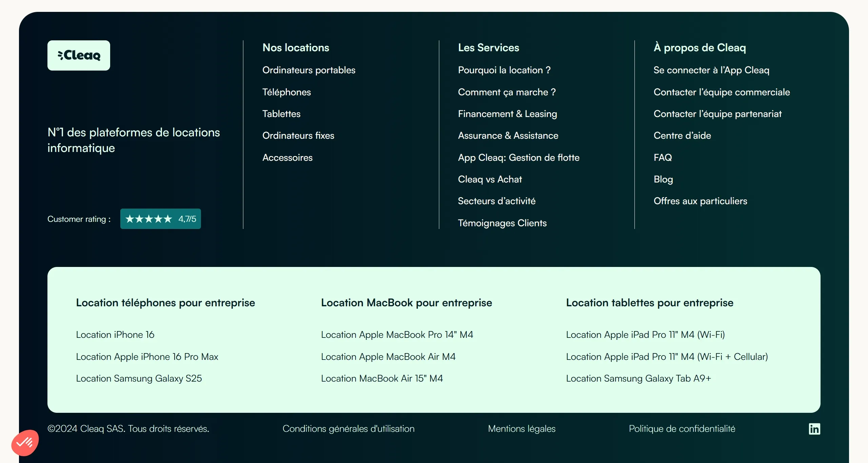868x463 pixels.
Task: Visit the Blog link
Action: point(663,179)
